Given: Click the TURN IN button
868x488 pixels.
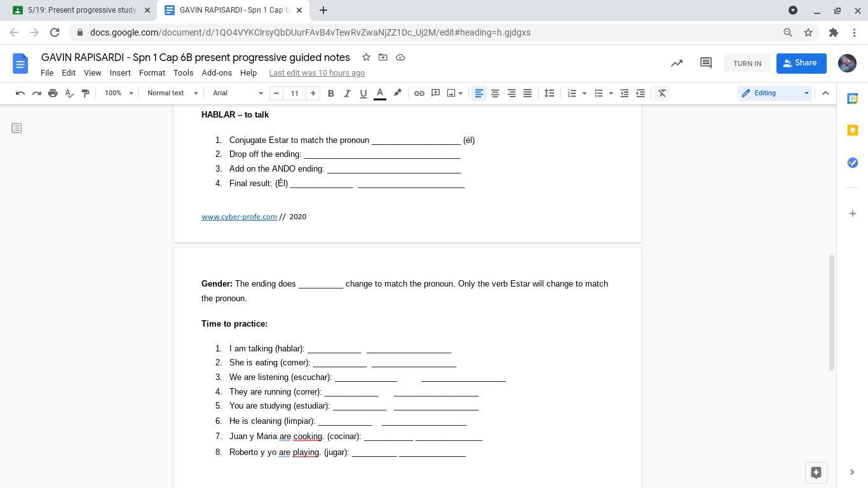Looking at the screenshot, I should 747,64.
